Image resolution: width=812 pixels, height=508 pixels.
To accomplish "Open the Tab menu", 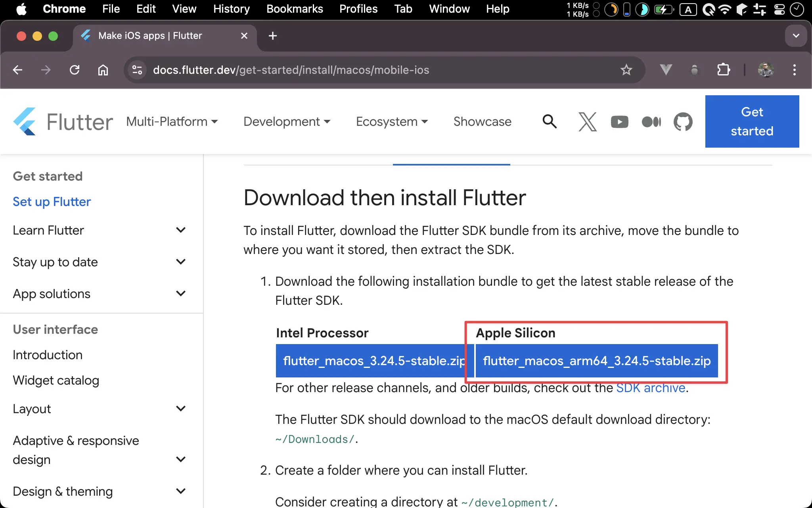I will pyautogui.click(x=403, y=9).
